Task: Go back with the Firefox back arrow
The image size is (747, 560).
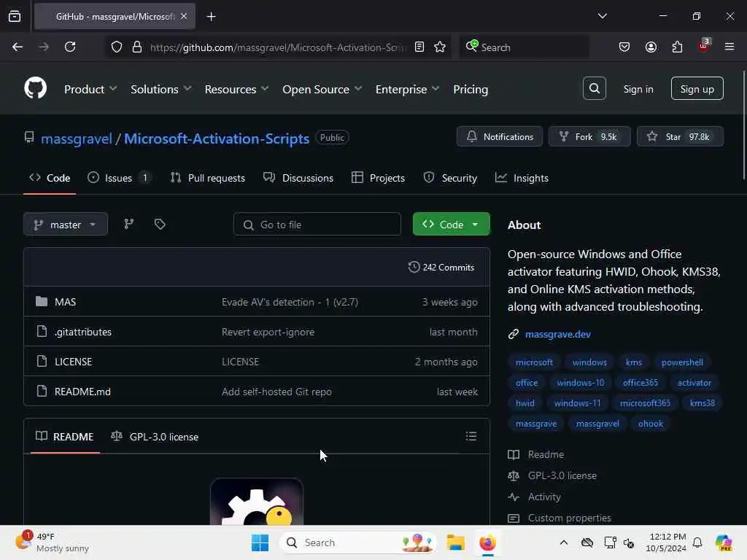Action: [x=18, y=47]
